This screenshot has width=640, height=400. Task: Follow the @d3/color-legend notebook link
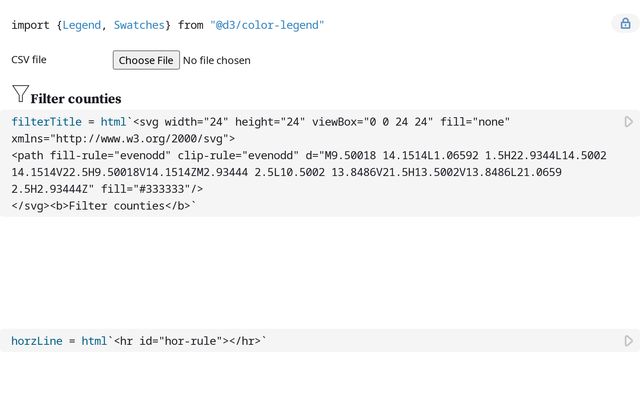click(267, 25)
